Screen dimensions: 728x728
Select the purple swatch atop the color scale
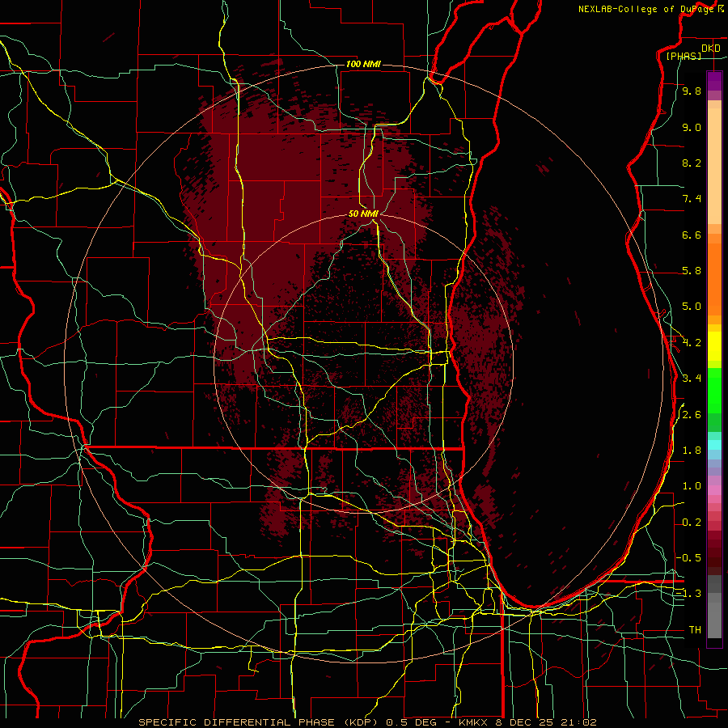click(x=714, y=81)
